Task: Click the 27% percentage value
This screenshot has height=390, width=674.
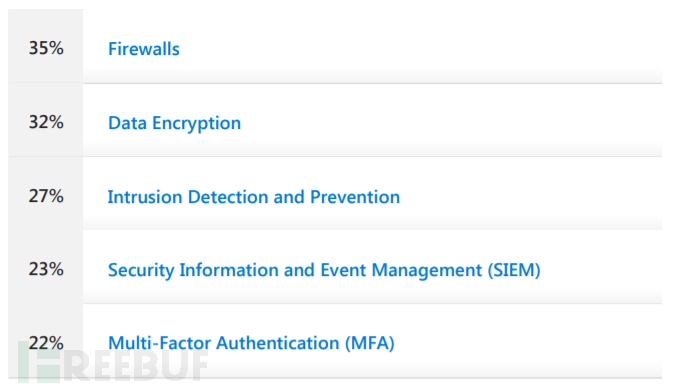Action: [46, 196]
